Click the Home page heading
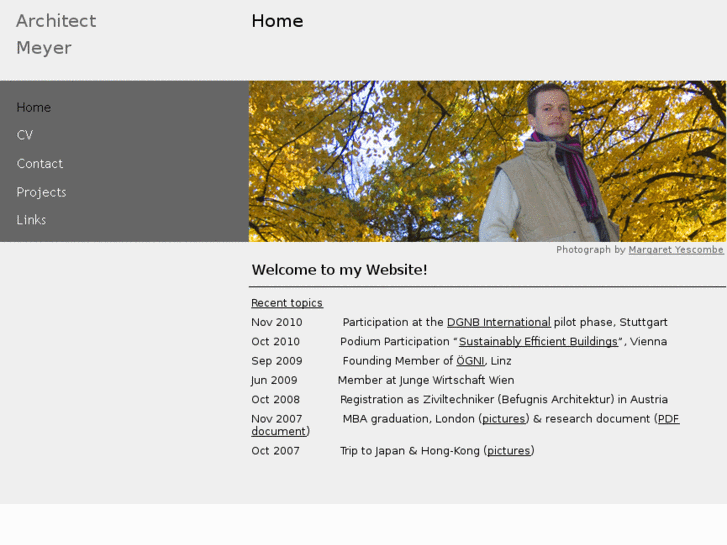Viewport: 727px width, 545px height. (277, 21)
